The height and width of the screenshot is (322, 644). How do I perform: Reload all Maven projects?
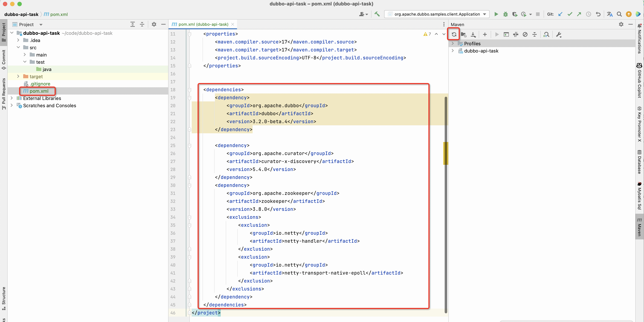pyautogui.click(x=454, y=34)
